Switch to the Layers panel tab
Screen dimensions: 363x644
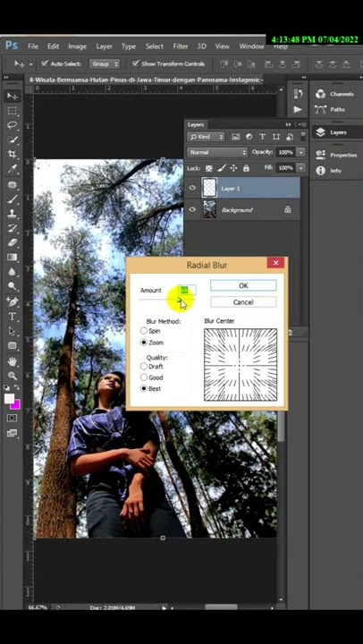(196, 124)
